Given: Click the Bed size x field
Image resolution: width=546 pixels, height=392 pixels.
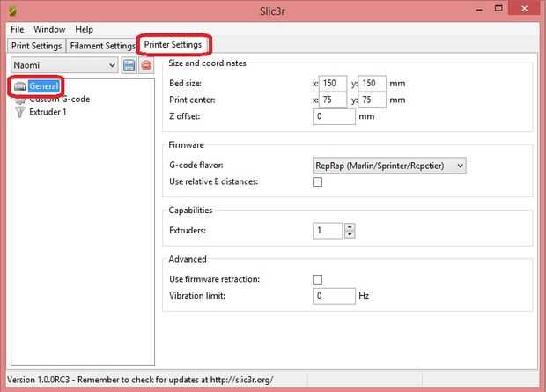Looking at the screenshot, I should pos(333,84).
